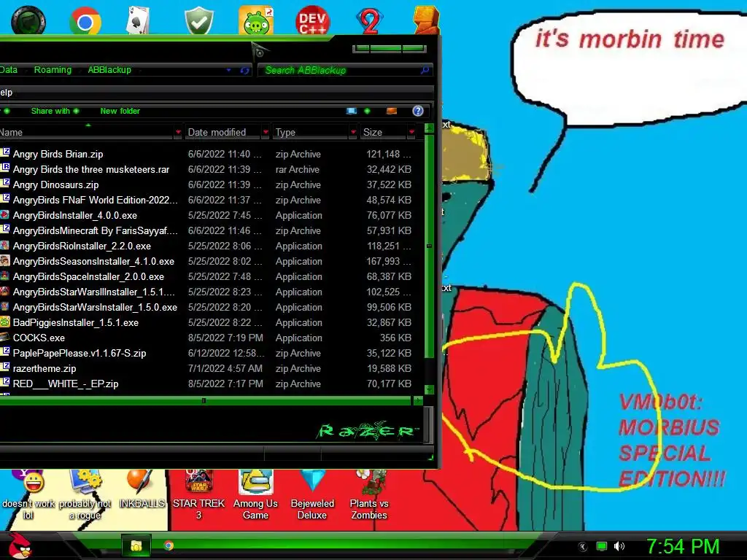This screenshot has height=560, width=747.
Task: Select AngryBirdsStarWarsInstaller_1.5.0.exe
Action: pyautogui.click(x=95, y=307)
